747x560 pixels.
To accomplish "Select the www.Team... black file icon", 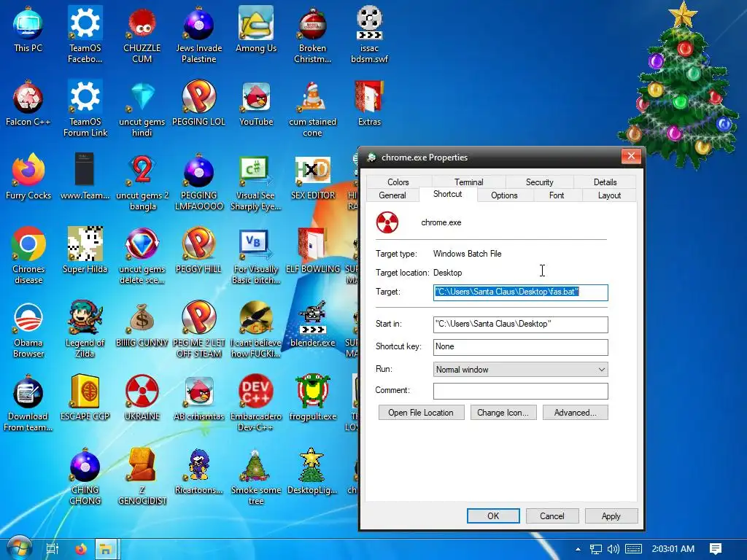I will click(85, 177).
